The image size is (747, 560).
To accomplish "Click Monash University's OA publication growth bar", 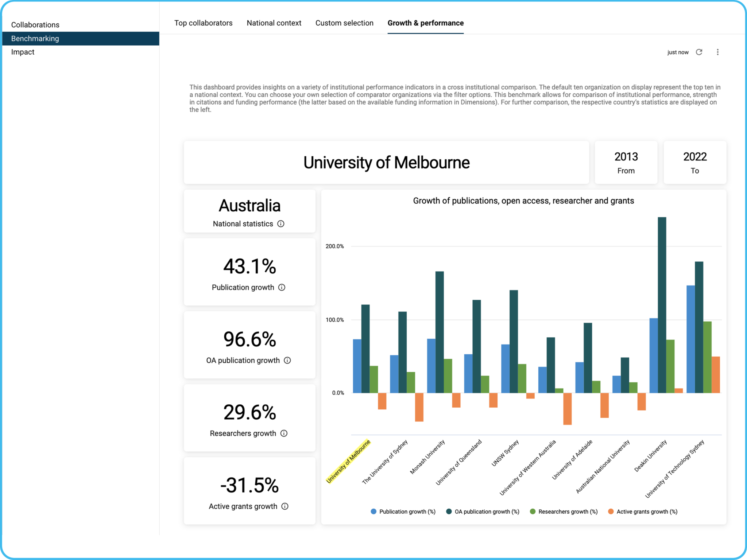I will tap(440, 332).
